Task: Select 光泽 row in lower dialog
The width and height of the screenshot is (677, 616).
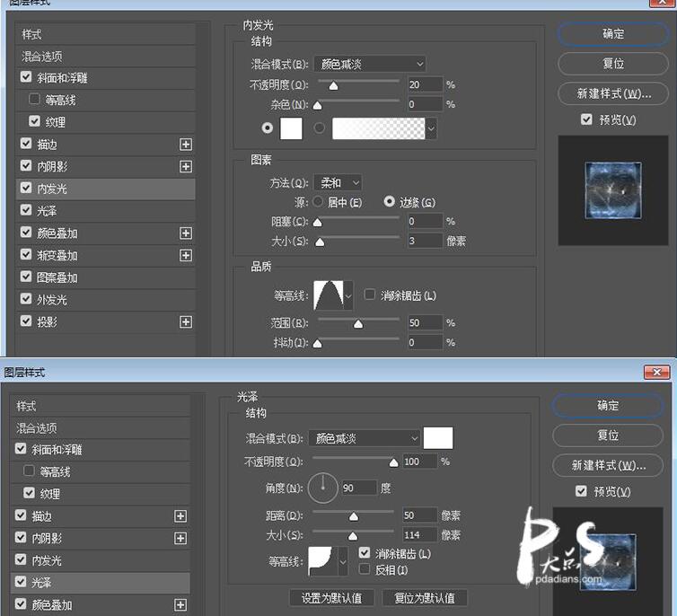Action: point(101,583)
